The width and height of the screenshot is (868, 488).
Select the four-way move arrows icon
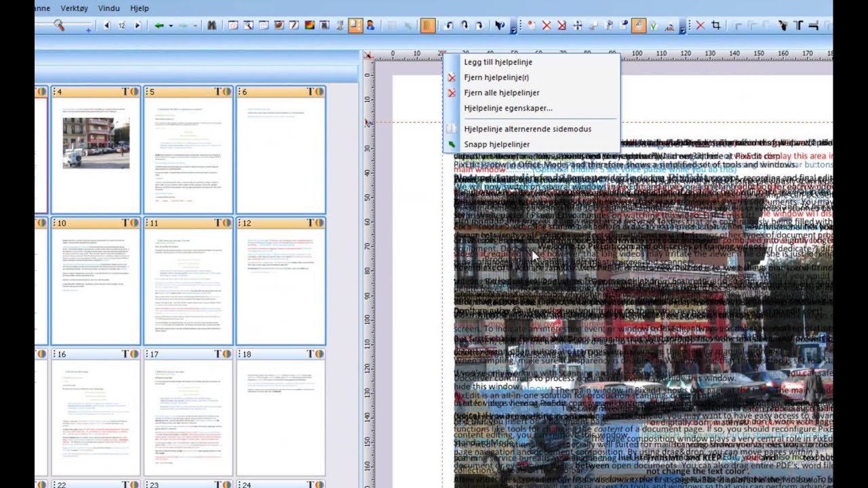(x=578, y=25)
